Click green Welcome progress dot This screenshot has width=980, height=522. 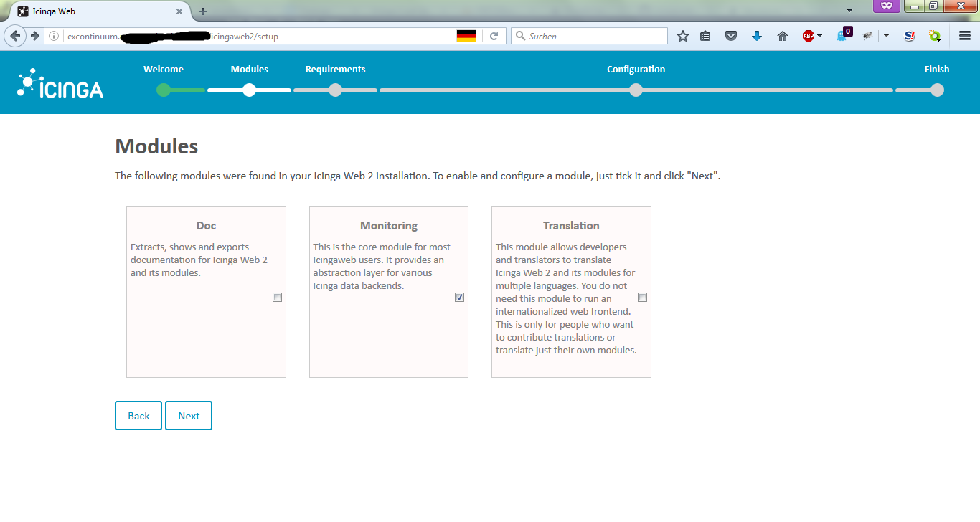[x=164, y=90]
